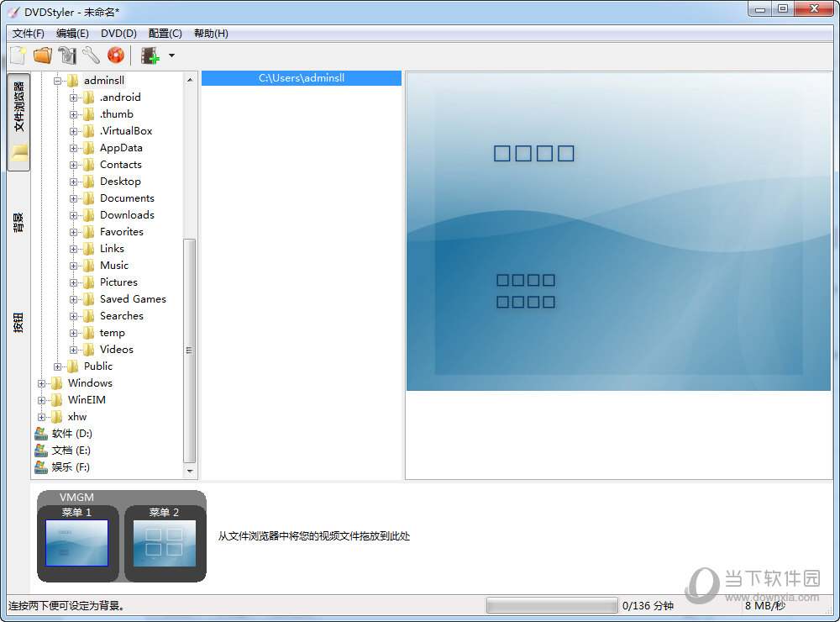Save the project with toolbar icon

[67, 55]
